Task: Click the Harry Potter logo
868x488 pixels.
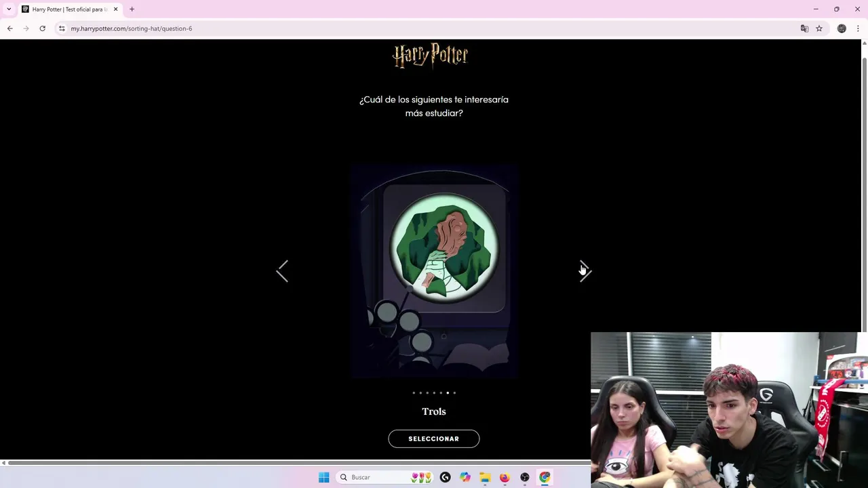Action: coord(431,56)
